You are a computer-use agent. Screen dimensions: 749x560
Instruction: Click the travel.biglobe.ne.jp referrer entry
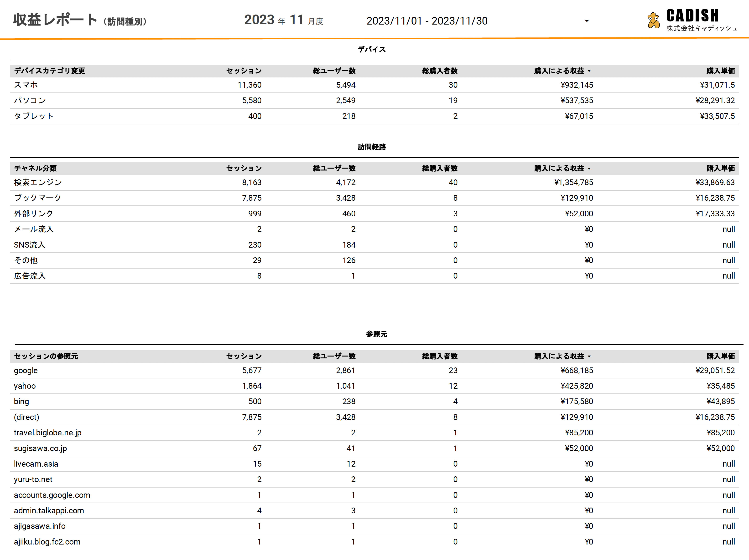coord(47,433)
